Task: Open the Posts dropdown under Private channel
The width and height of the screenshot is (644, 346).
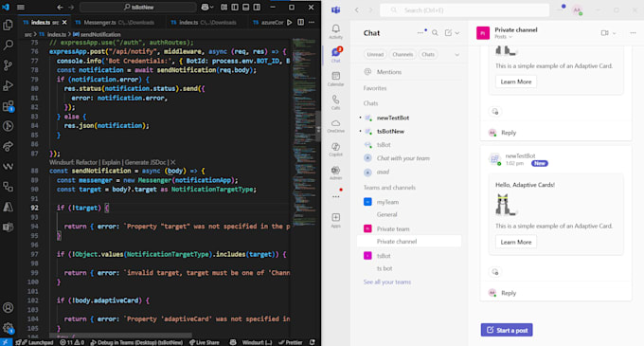Action: (x=504, y=37)
